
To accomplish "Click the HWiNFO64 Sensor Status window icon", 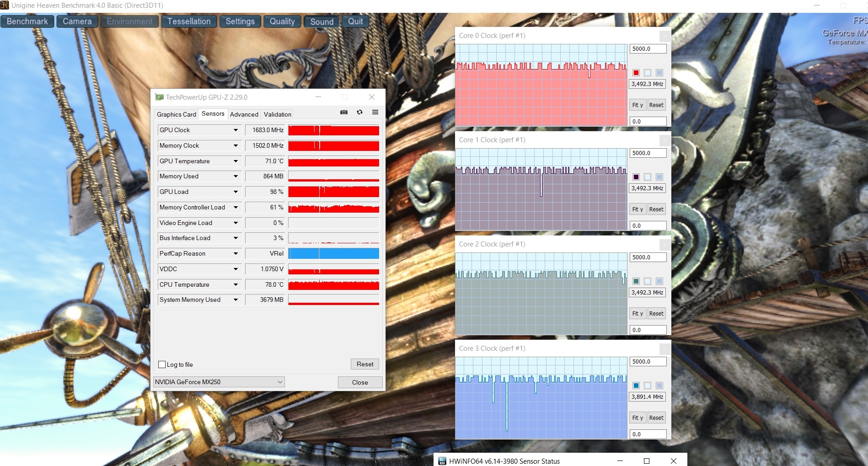I will coord(442,461).
